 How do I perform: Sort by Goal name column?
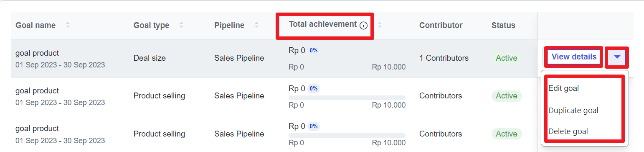tap(68, 26)
